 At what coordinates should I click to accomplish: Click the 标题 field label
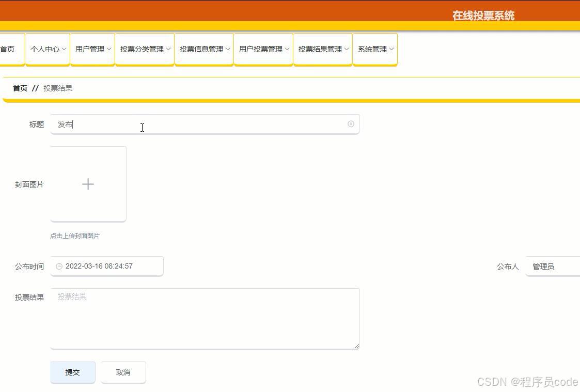click(37, 124)
